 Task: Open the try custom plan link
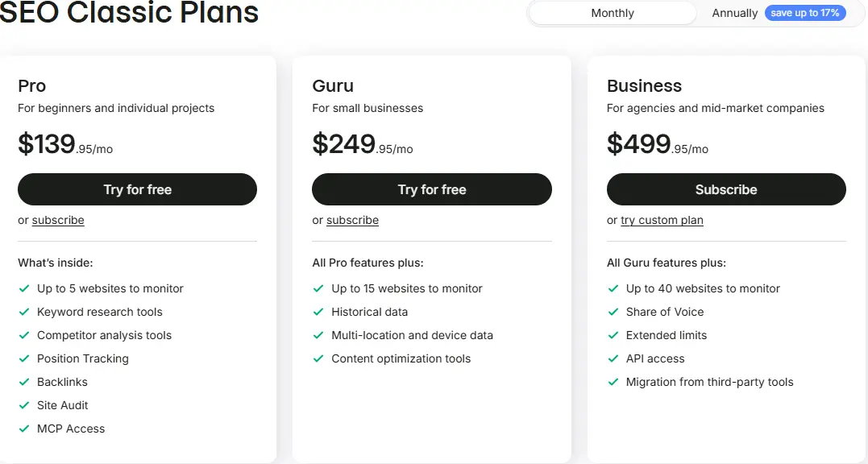[662, 220]
